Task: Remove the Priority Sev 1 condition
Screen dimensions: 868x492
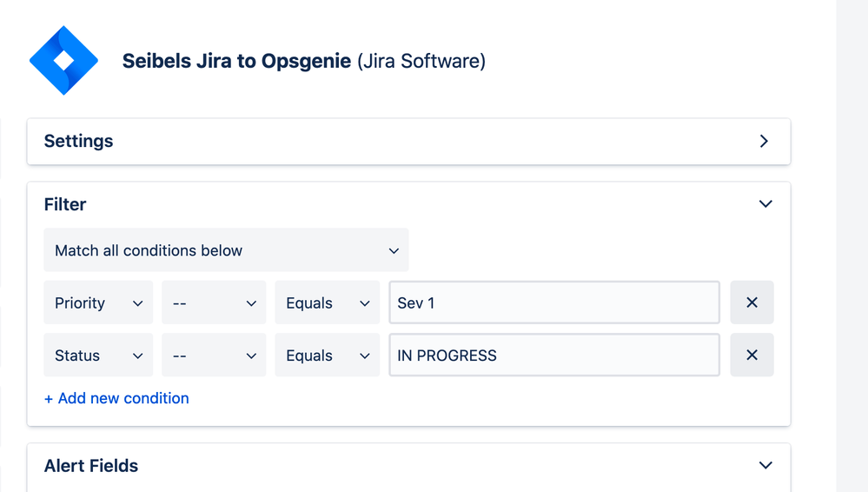Action: tap(752, 303)
